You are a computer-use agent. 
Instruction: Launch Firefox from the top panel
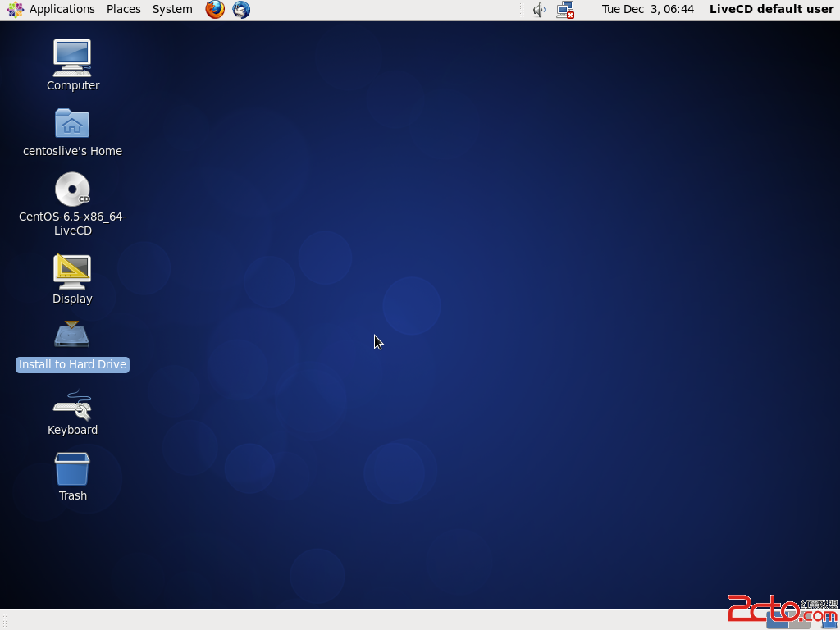pyautogui.click(x=215, y=9)
